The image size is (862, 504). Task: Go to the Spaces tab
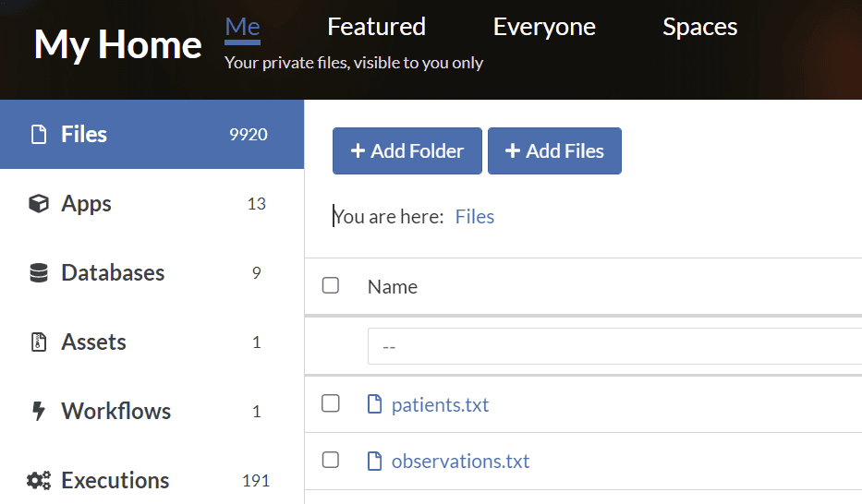(699, 27)
